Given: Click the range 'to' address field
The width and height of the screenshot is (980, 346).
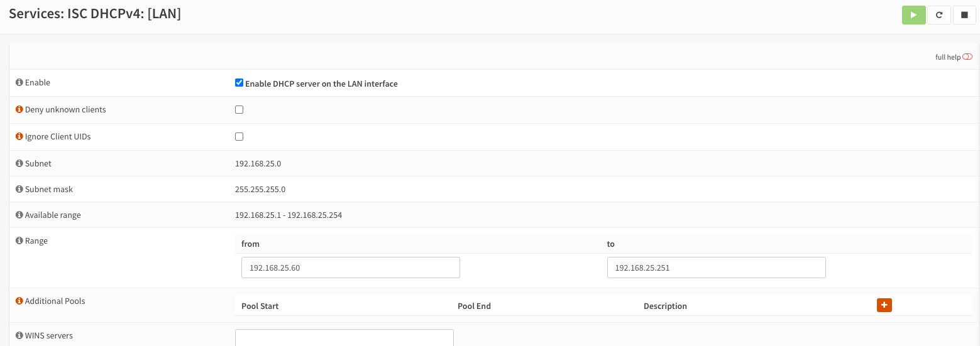Looking at the screenshot, I should (x=716, y=268).
